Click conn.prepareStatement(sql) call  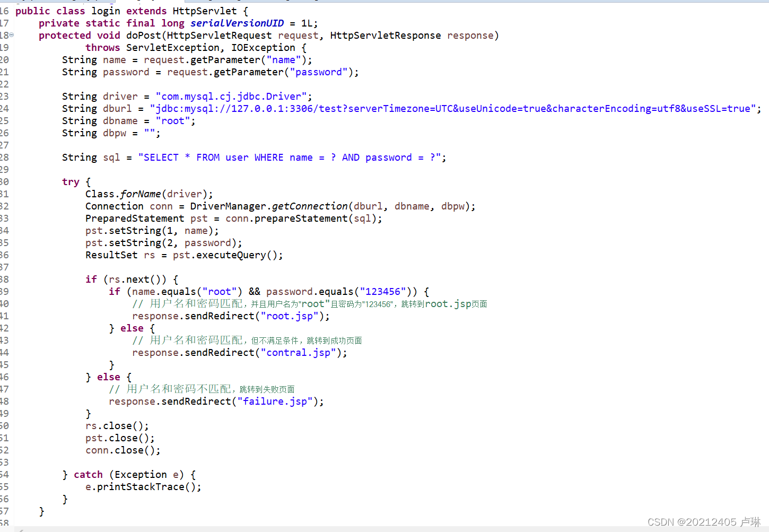click(x=301, y=219)
